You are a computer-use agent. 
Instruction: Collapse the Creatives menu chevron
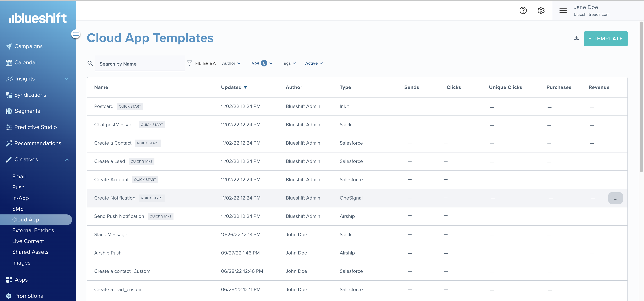coord(67,160)
